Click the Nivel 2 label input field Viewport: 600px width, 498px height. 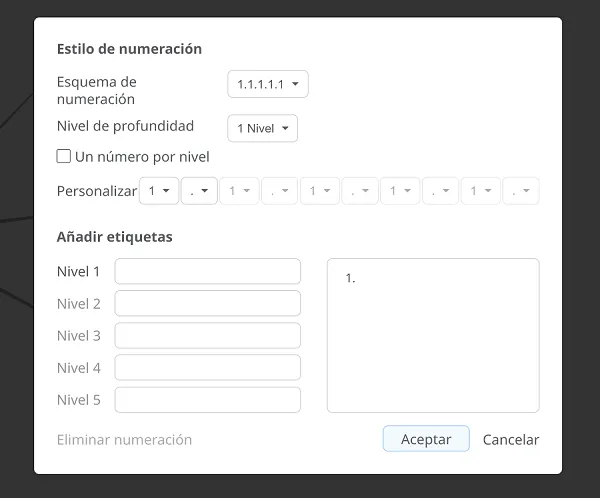coord(208,304)
